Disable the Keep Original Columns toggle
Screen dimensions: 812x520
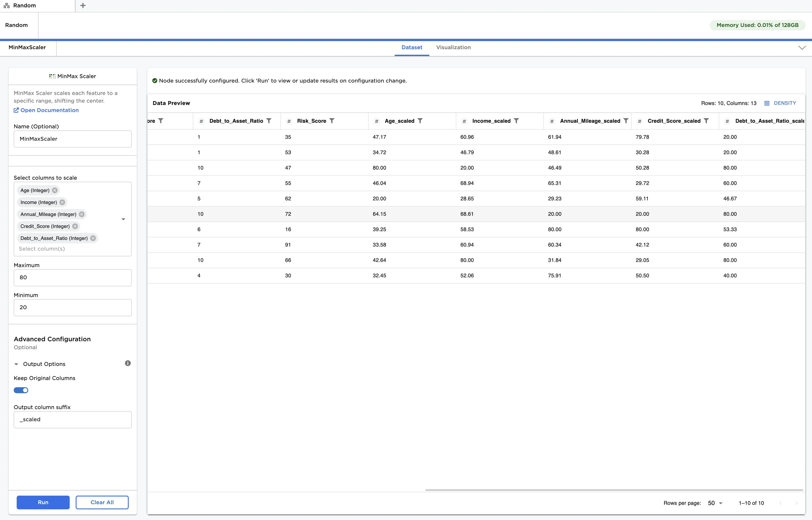[x=21, y=390]
